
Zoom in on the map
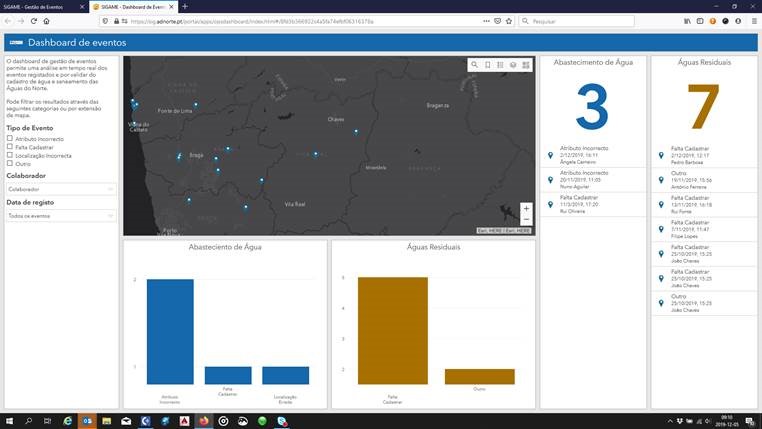[526, 208]
